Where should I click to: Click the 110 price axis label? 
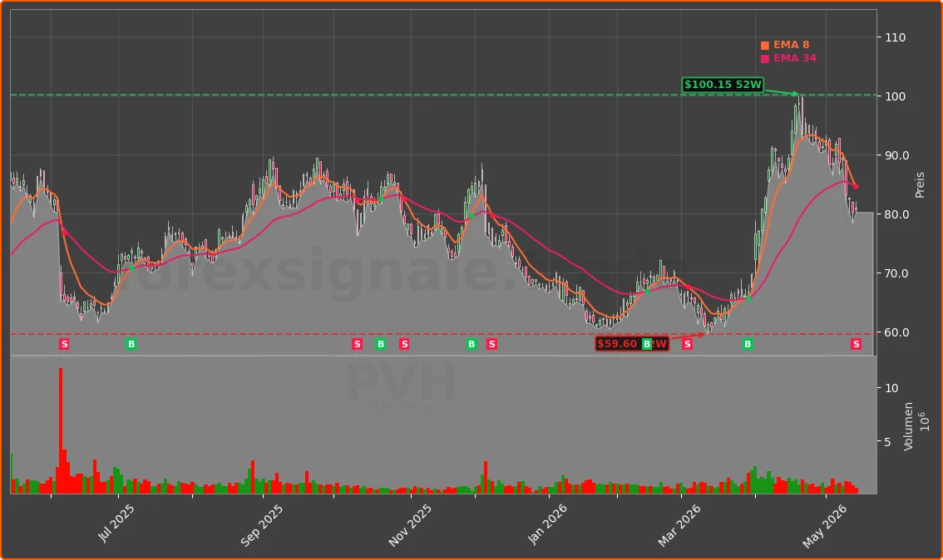coord(896,37)
